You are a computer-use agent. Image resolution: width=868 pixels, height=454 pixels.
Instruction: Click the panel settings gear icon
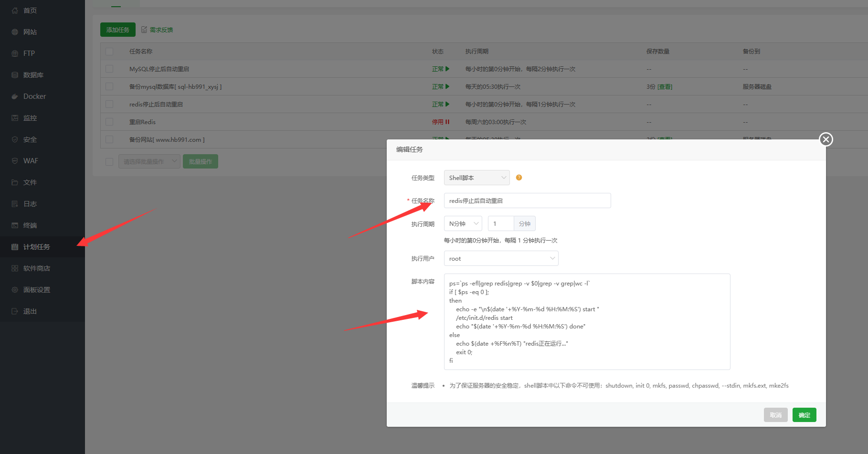coord(15,290)
